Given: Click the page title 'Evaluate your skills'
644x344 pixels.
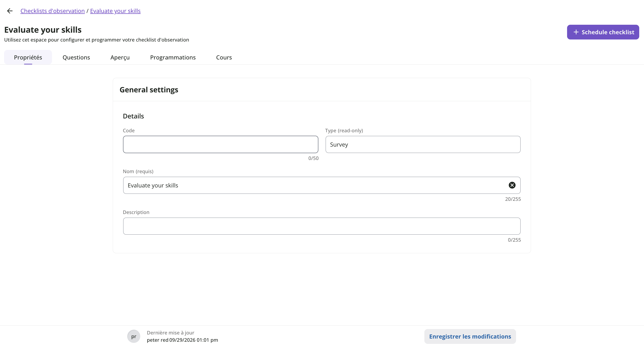Looking at the screenshot, I should tap(43, 30).
